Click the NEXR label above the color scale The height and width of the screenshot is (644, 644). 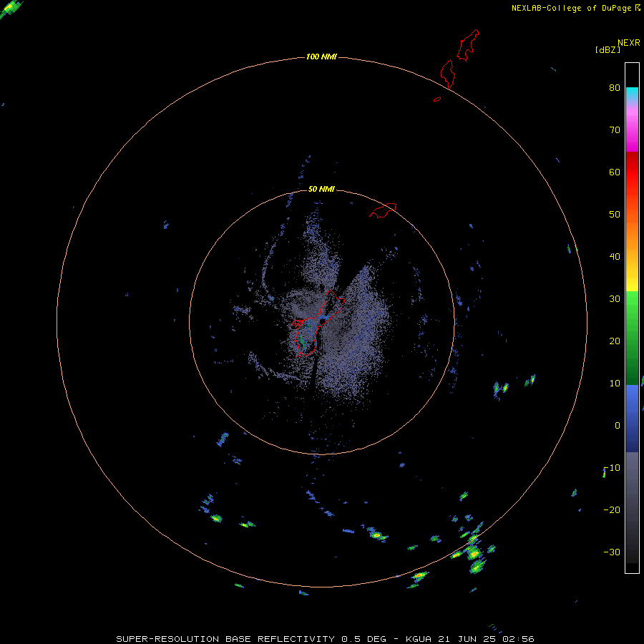point(629,43)
